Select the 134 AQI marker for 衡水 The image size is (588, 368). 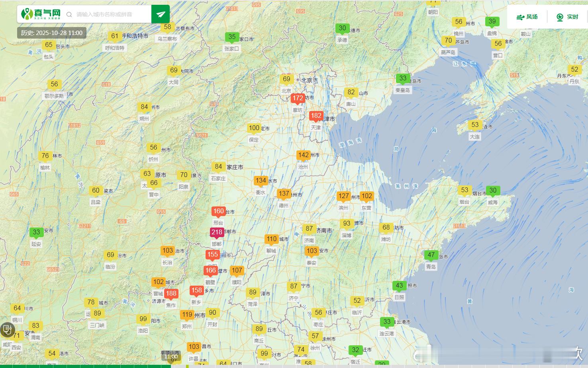point(261,181)
